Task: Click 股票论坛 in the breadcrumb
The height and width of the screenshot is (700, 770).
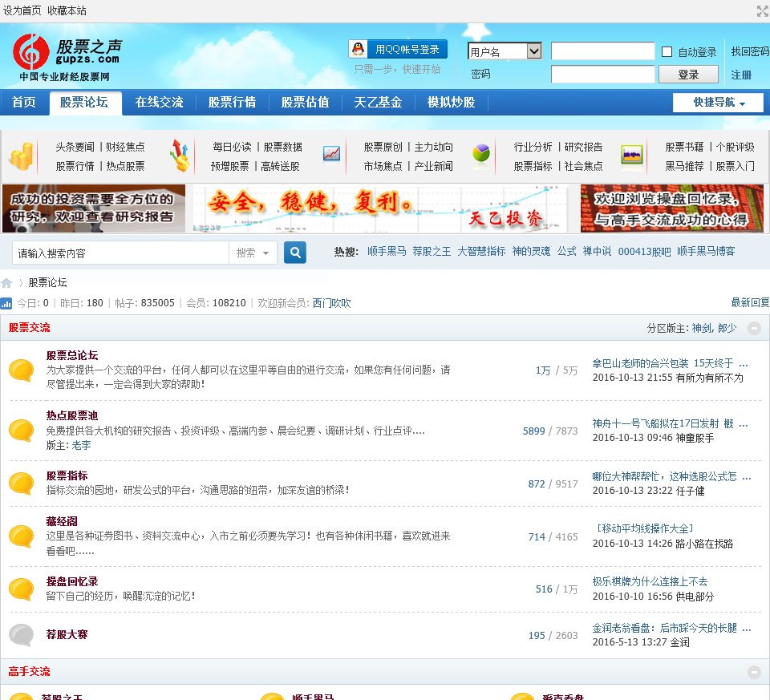Action: point(47,282)
